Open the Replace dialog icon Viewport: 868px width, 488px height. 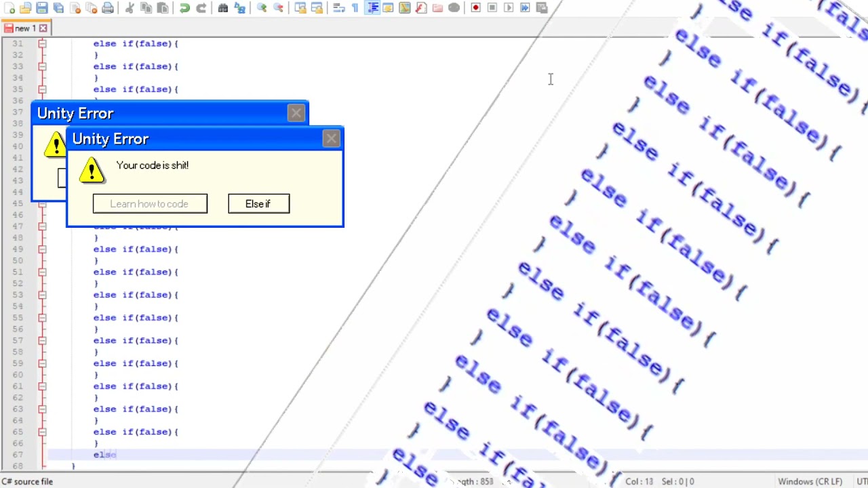click(x=239, y=8)
